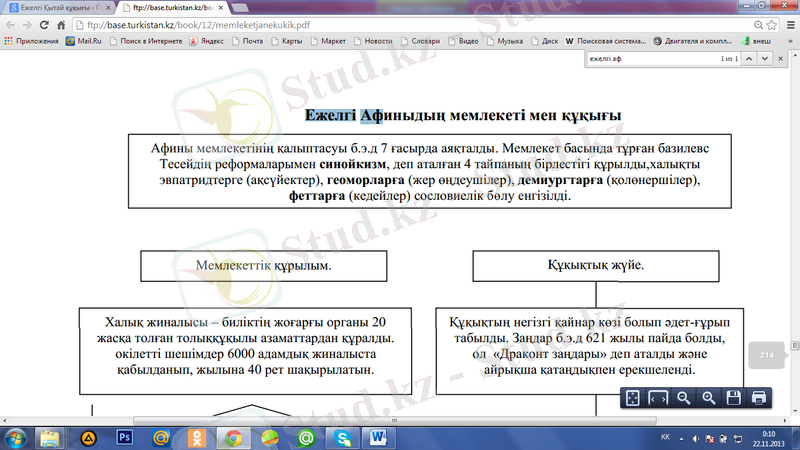Zoom out of the PDF
800x450 pixels.
pyautogui.click(x=683, y=398)
